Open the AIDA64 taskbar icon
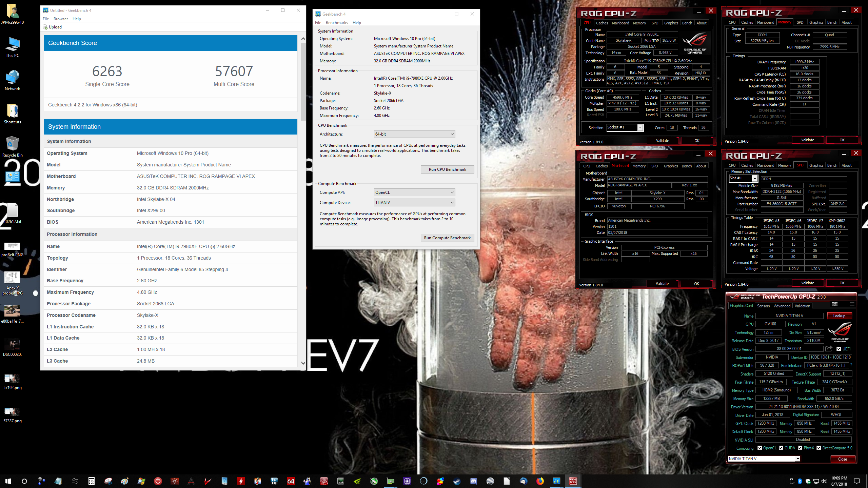 291,481
